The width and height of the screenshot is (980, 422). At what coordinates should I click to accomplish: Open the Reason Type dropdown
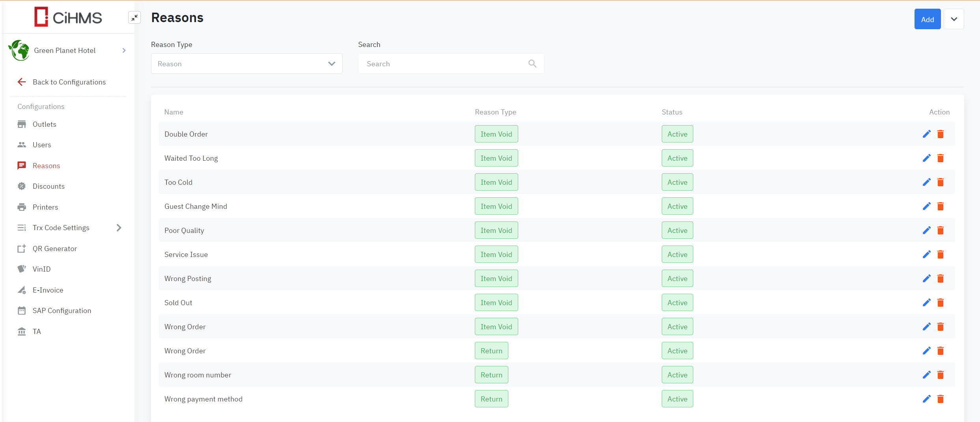[x=246, y=64]
